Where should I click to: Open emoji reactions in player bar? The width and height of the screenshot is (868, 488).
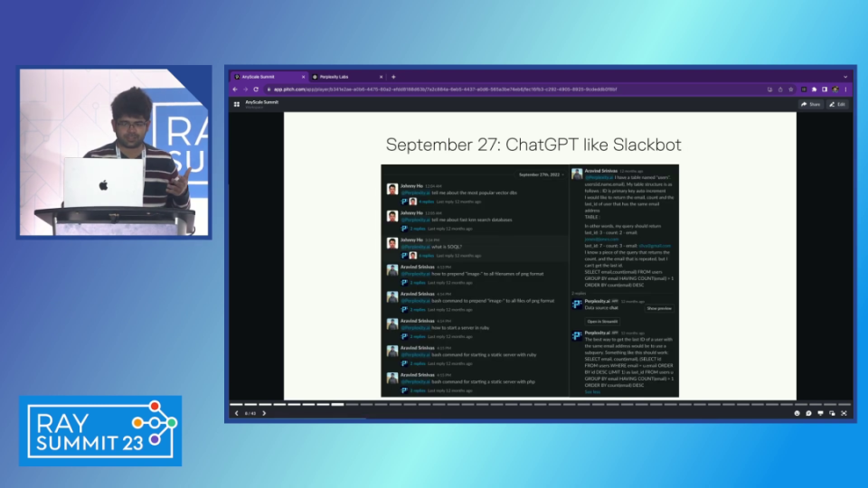[797, 413]
